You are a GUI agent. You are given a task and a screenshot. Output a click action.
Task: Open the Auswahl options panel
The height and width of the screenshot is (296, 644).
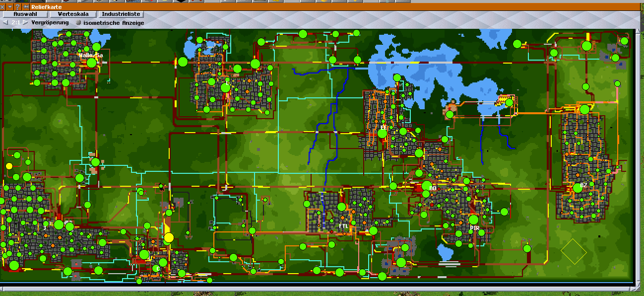point(25,14)
